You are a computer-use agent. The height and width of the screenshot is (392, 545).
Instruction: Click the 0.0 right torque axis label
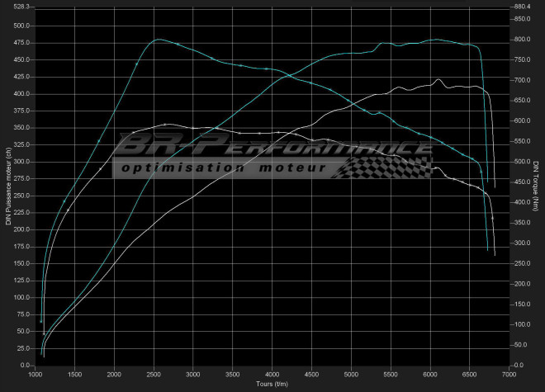pos(519,365)
